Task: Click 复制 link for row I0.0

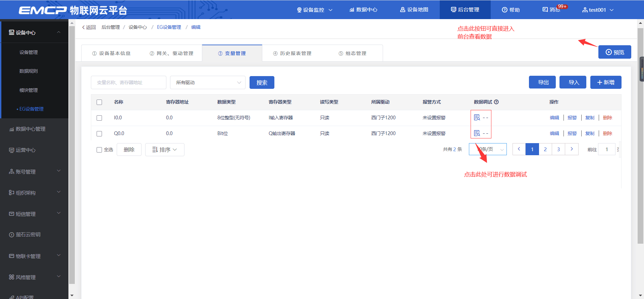Action: pos(590,118)
